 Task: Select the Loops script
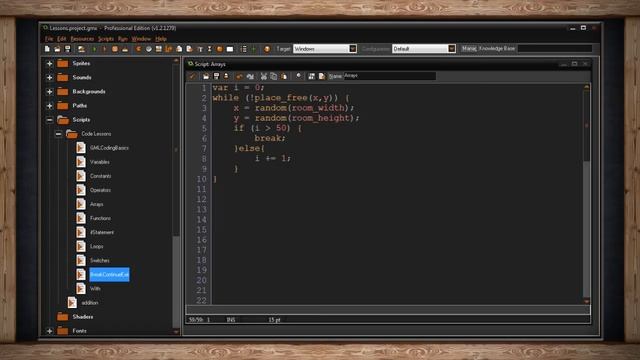(x=97, y=247)
